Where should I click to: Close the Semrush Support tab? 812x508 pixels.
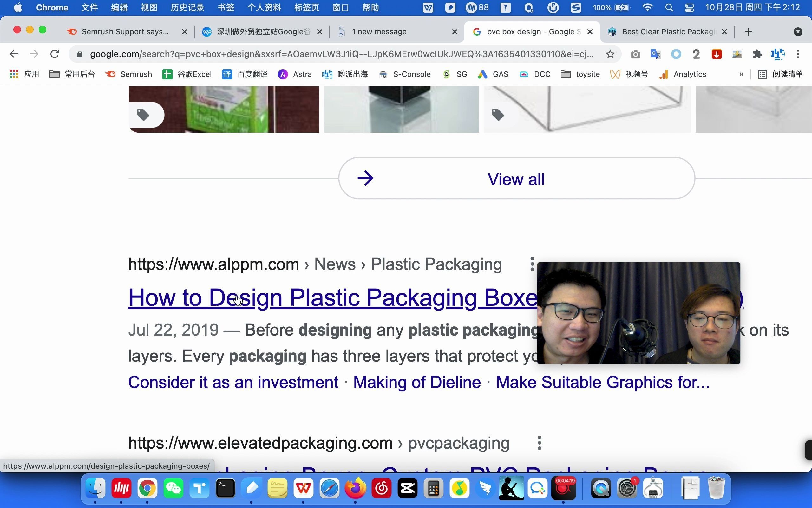click(x=185, y=31)
